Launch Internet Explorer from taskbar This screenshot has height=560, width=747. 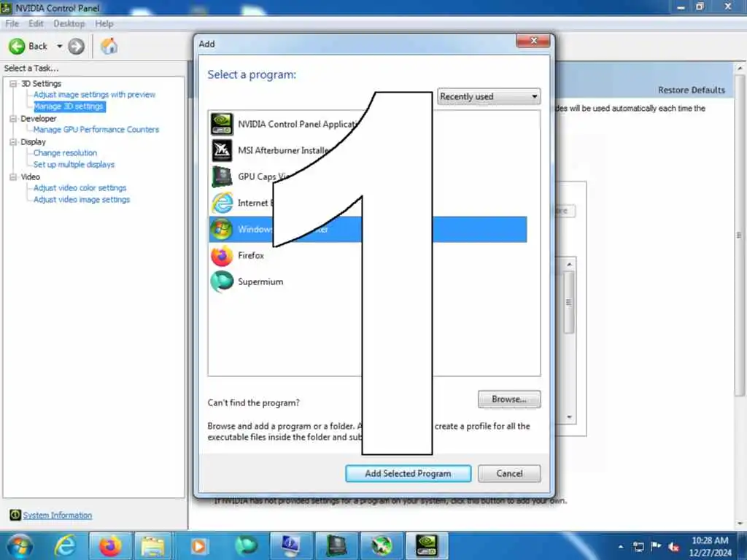(65, 546)
